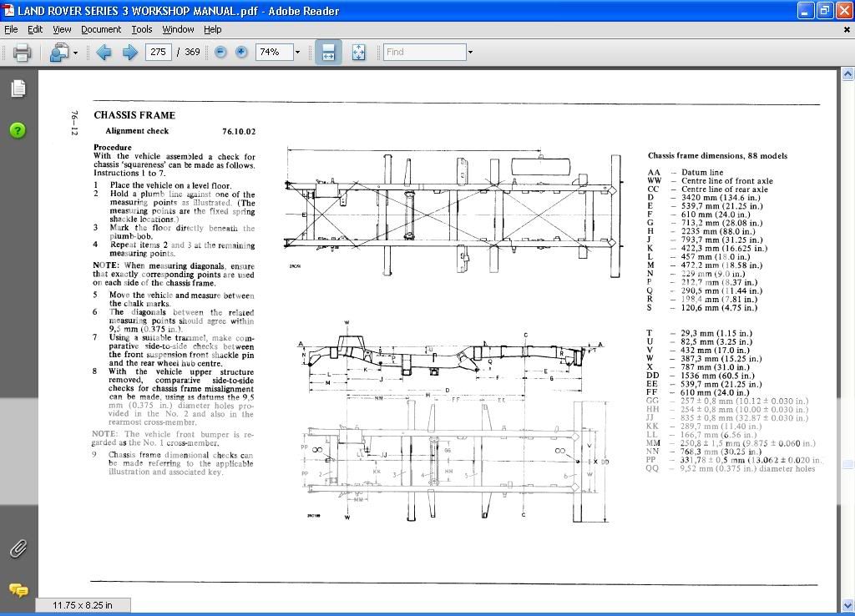Click the Print icon in toolbar
The width and height of the screenshot is (855, 616).
[x=22, y=53]
